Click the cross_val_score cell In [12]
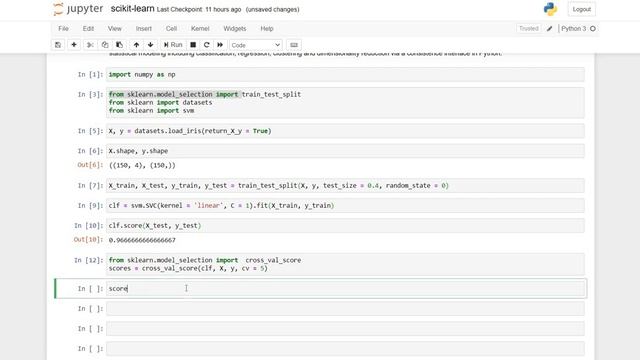Image resolution: width=640 pixels, height=360 pixels. coord(345,264)
